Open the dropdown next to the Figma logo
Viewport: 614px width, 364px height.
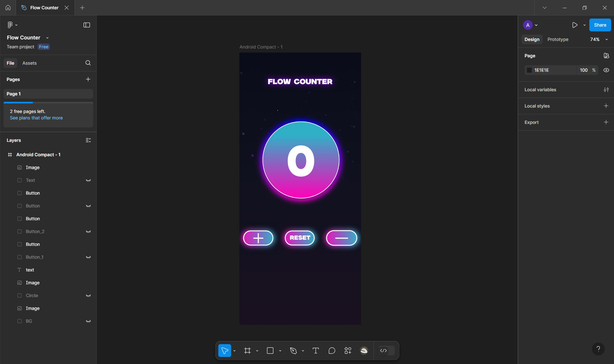click(16, 25)
